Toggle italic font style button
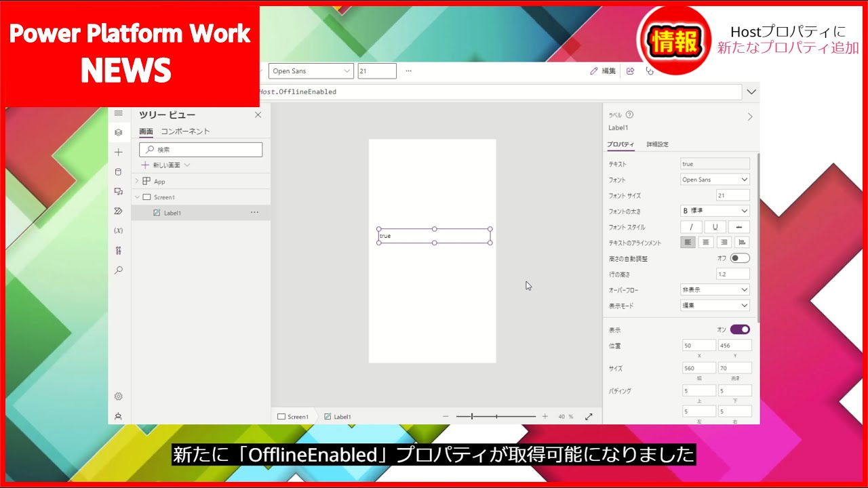The height and width of the screenshot is (488, 868). tap(691, 227)
